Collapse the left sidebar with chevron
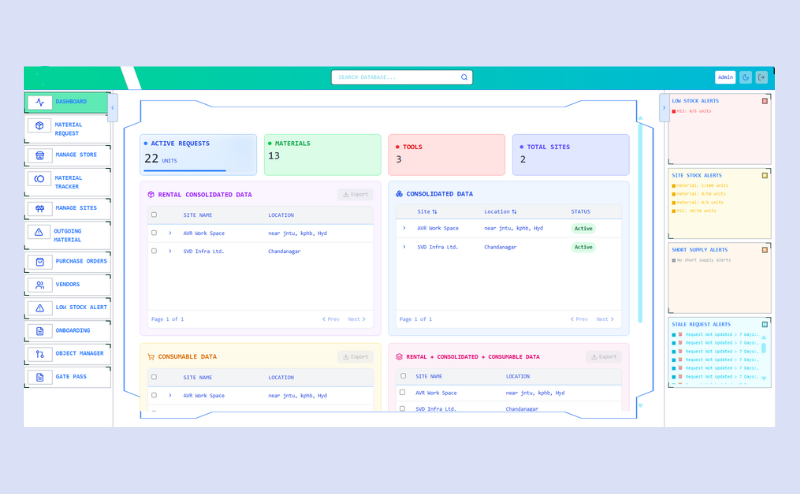 (113, 107)
